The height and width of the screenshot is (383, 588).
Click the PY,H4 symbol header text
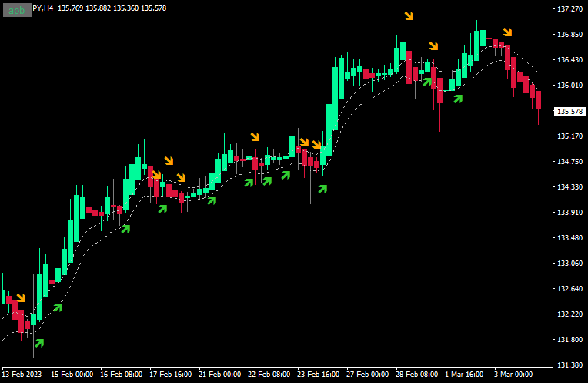pos(43,8)
